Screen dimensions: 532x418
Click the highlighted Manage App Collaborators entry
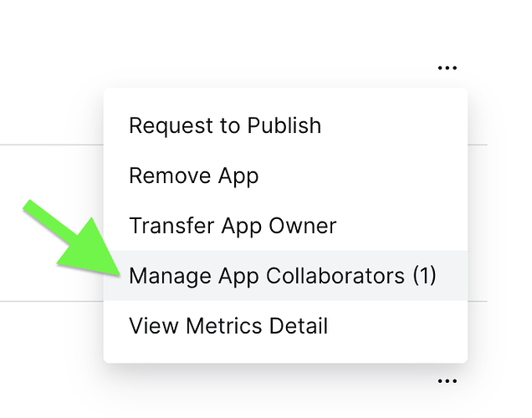click(x=285, y=276)
